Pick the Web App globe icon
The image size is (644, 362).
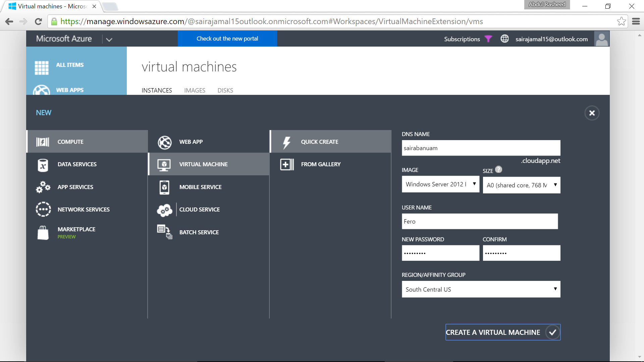[x=165, y=142]
